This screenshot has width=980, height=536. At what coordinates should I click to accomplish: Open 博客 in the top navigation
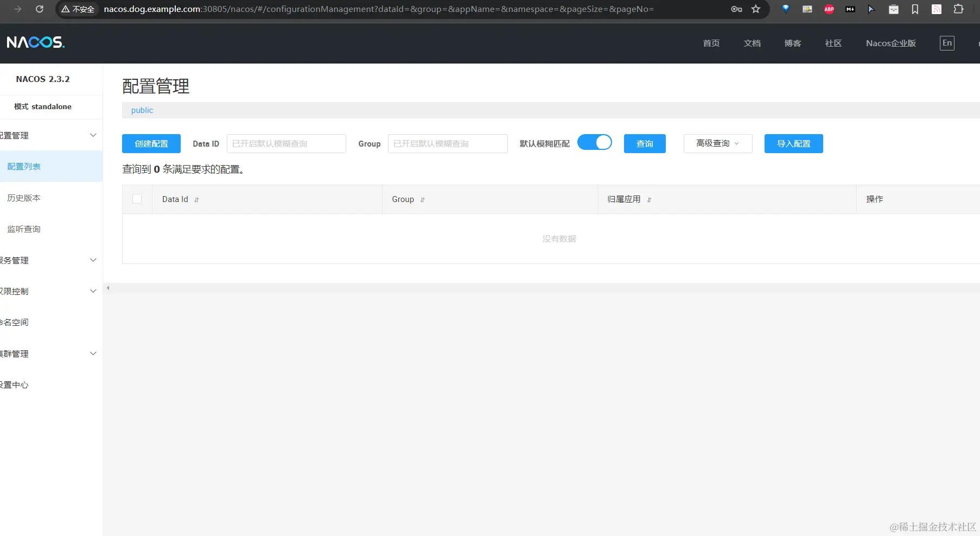pyautogui.click(x=792, y=43)
